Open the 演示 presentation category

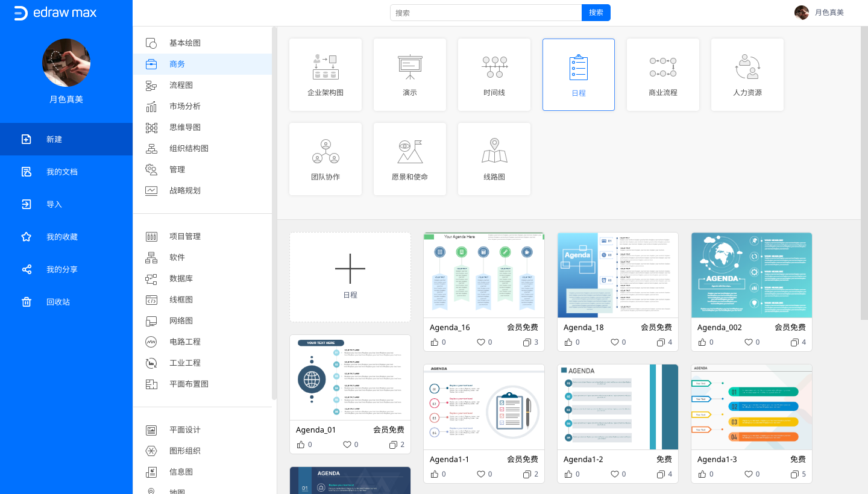pos(410,74)
